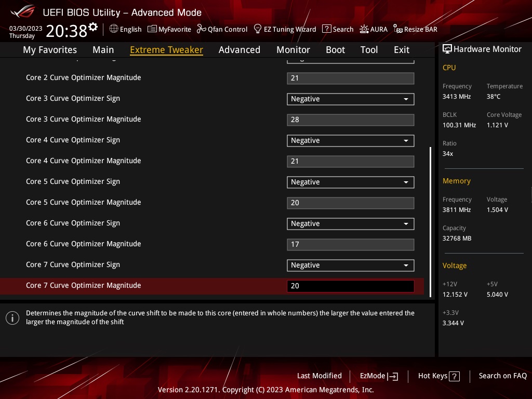The width and height of the screenshot is (532, 399).
Task: Open Core 6 Curve Optimizer Sign dropdown
Action: [x=351, y=223]
